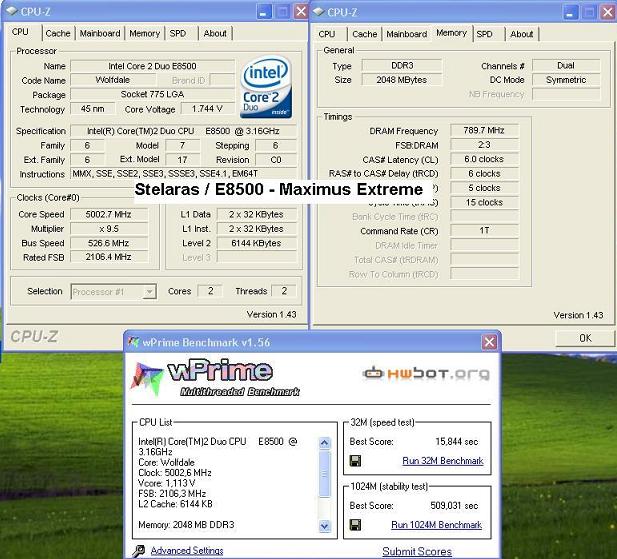Click the memory Size value 2048 MBytes
This screenshot has height=559, width=617.
pos(402,80)
